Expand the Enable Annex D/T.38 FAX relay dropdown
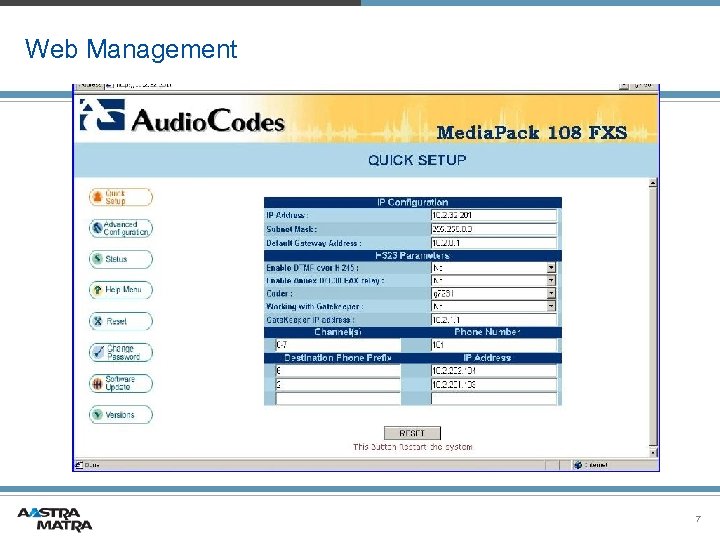720x540 pixels. [551, 280]
